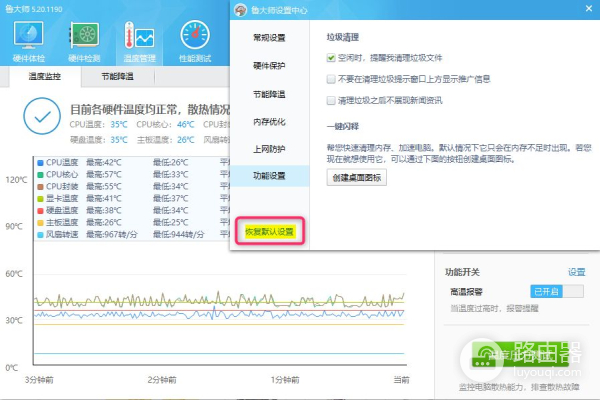Click the 鲁大师 avatar icon in settings title

coord(241,10)
